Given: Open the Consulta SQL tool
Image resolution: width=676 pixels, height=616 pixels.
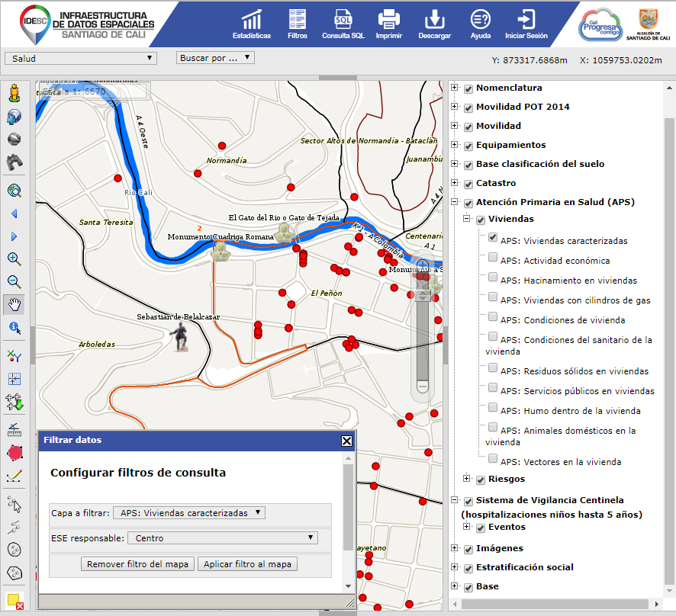Looking at the screenshot, I should point(343,23).
